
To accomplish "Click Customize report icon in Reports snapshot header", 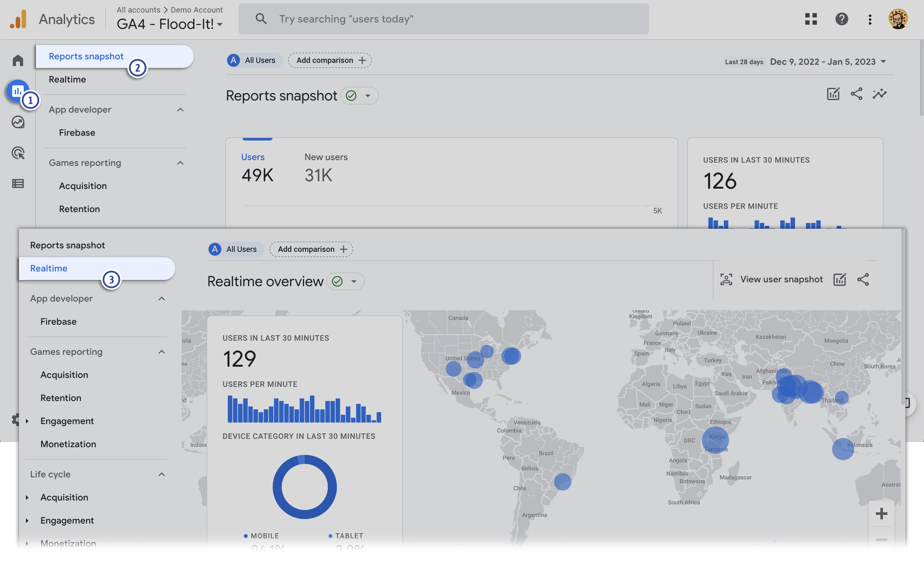I will (833, 94).
